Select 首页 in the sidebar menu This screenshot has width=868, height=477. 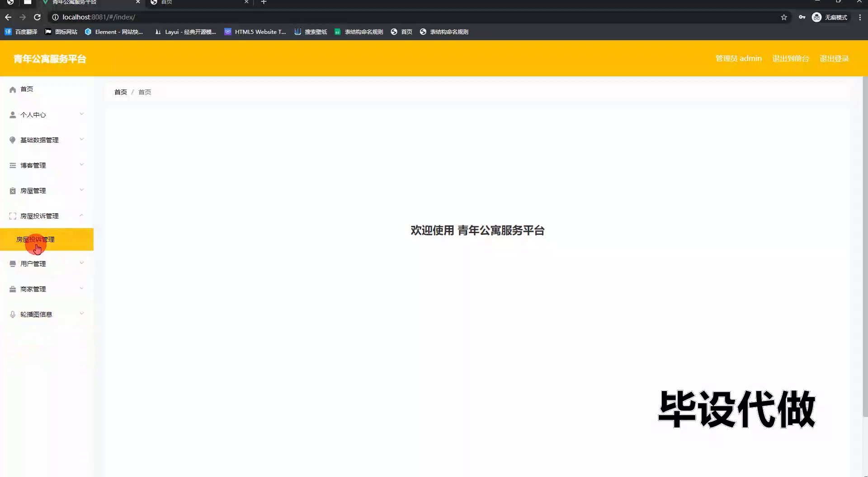(47, 89)
